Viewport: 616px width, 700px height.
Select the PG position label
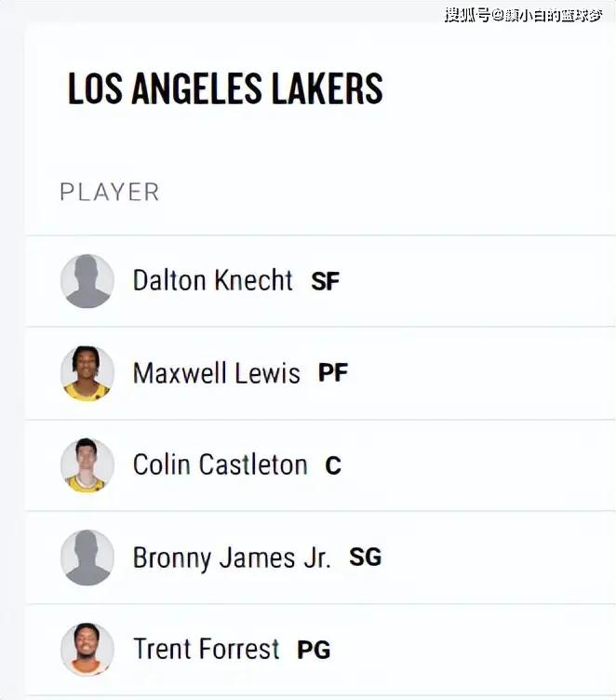point(314,649)
